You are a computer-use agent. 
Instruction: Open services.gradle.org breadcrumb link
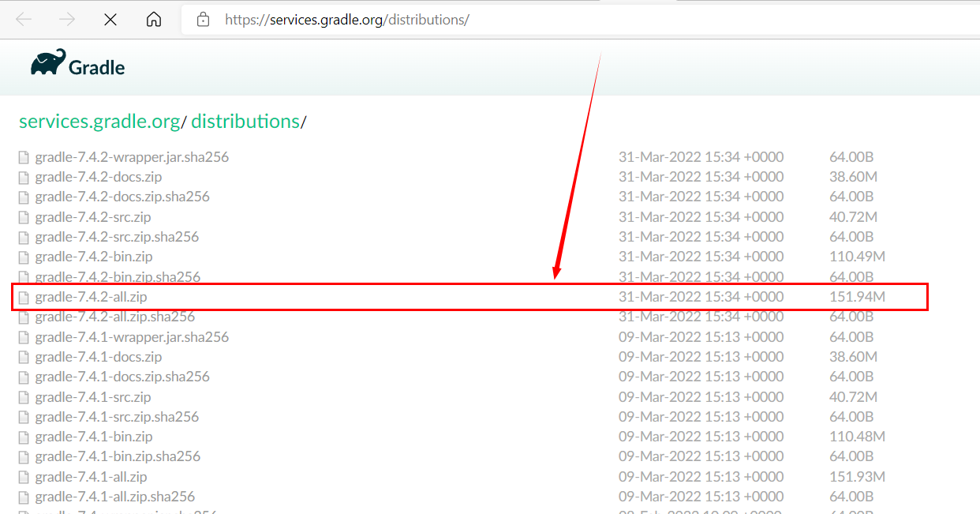tap(99, 122)
